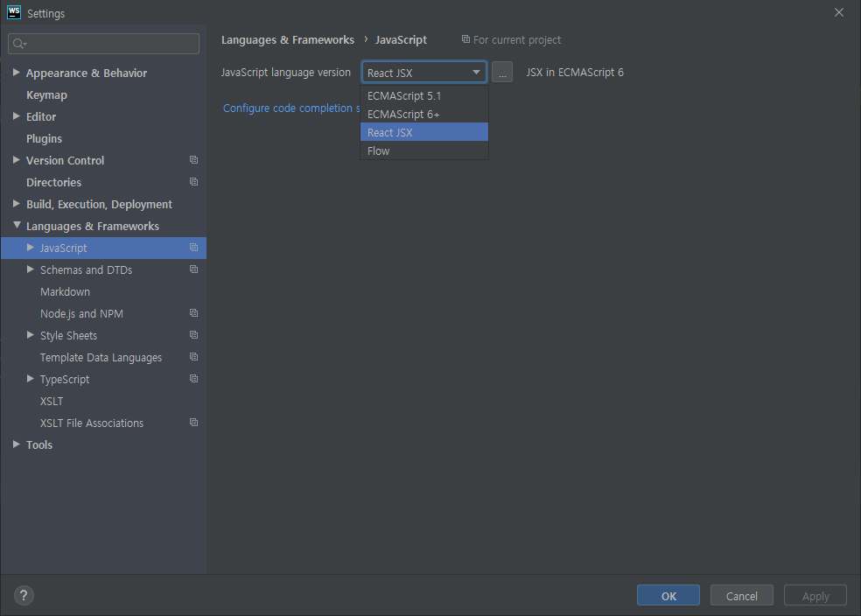Expand the JavaScript subtree arrow
Viewport: 861px width, 616px height.
[31, 248]
